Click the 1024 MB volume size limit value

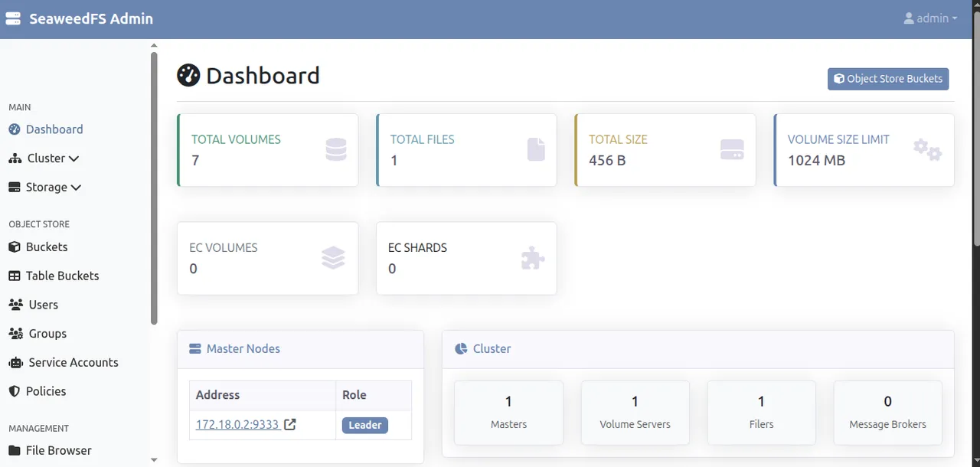click(816, 161)
